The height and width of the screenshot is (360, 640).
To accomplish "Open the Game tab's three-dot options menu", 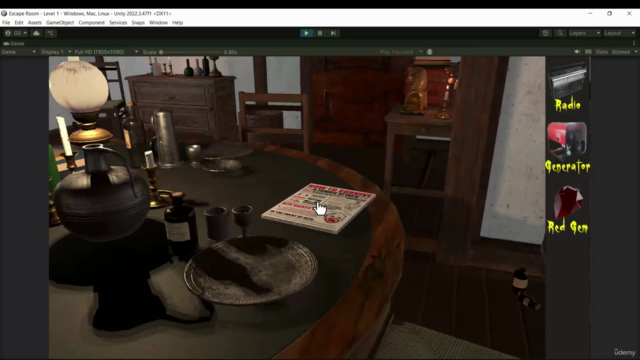I will [x=634, y=43].
